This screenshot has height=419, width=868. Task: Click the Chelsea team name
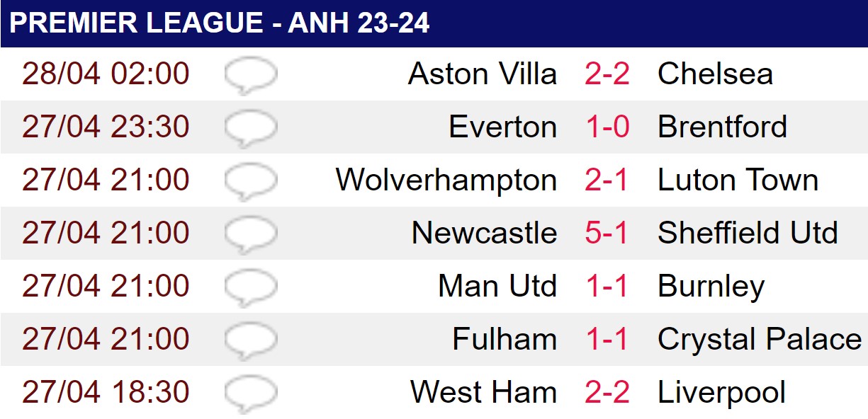click(715, 74)
